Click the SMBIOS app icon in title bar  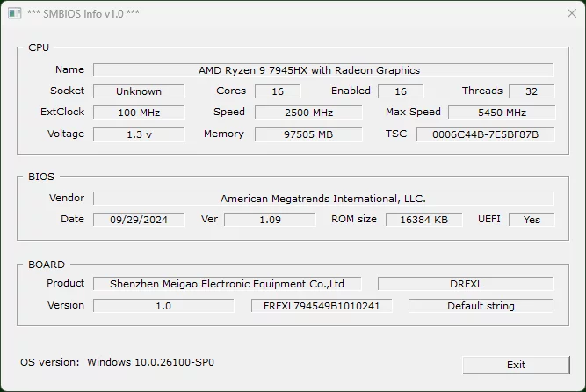tap(14, 14)
